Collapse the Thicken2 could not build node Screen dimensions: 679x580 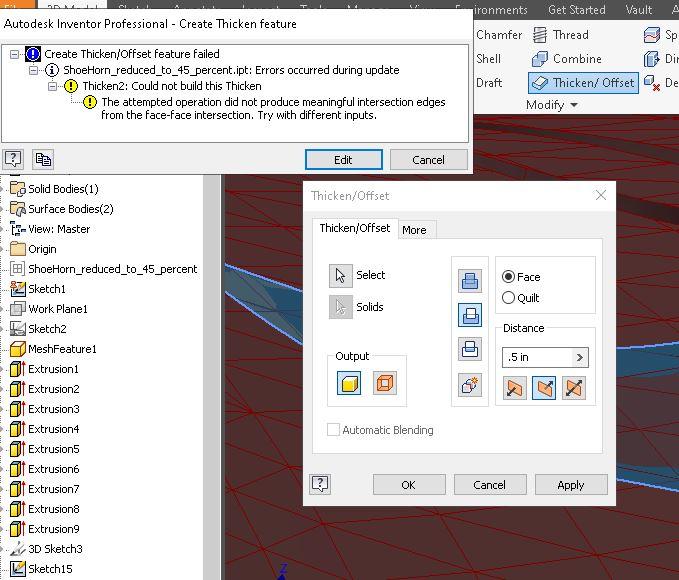pos(53,86)
